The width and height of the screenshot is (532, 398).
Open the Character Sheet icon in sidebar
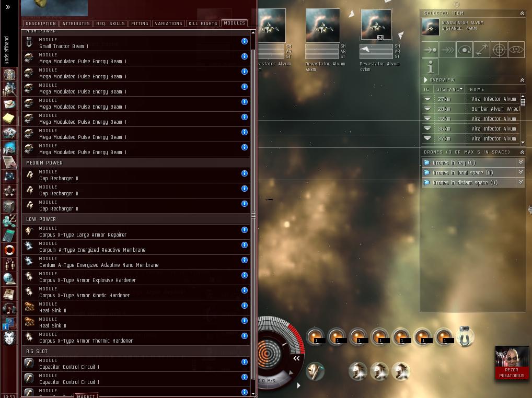pos(9,74)
